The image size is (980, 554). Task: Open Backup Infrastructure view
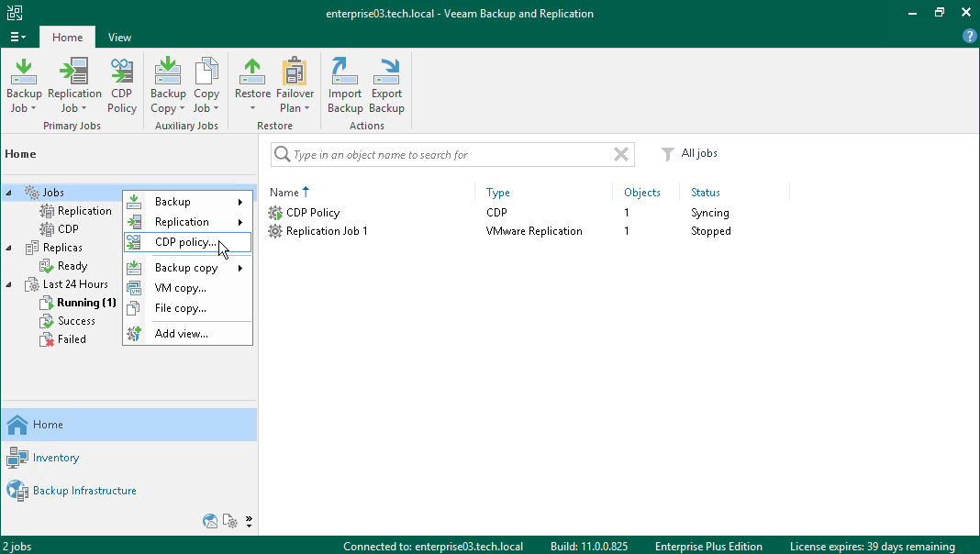pyautogui.click(x=84, y=491)
